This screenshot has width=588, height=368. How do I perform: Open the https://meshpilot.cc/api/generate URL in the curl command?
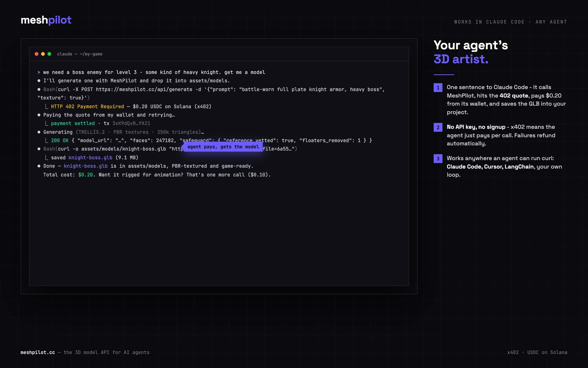pos(144,89)
